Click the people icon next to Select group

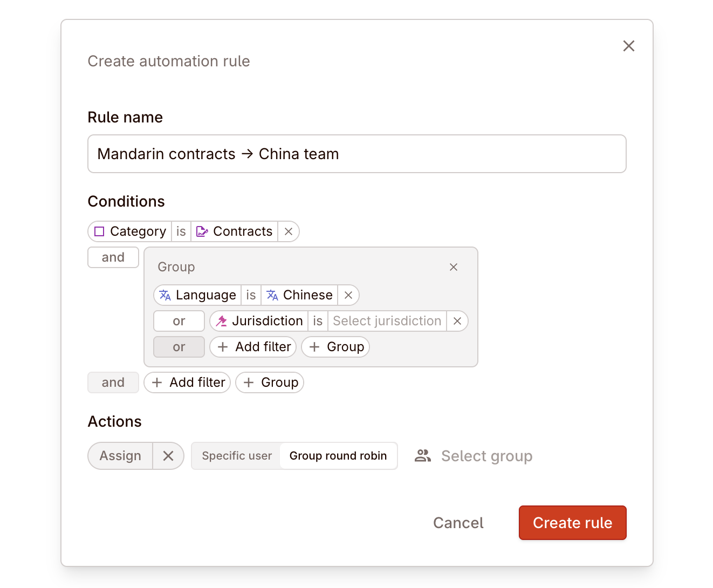[x=423, y=456]
